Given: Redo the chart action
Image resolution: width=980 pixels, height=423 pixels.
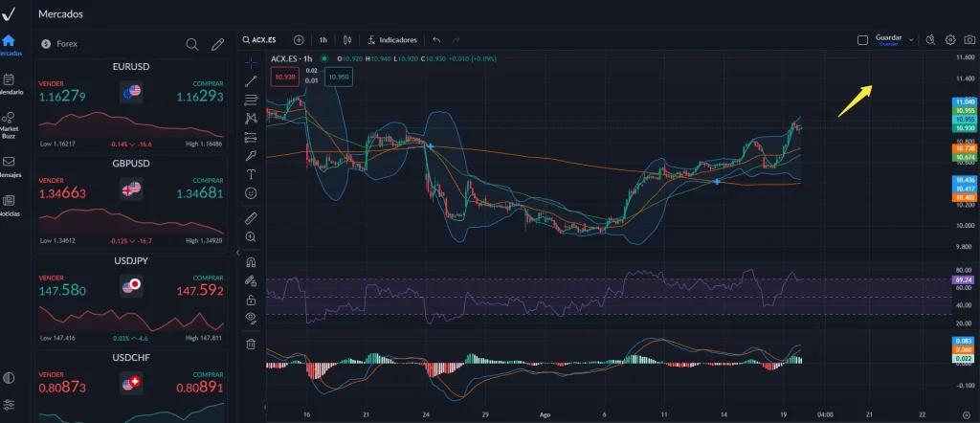Looking at the screenshot, I should point(457,40).
